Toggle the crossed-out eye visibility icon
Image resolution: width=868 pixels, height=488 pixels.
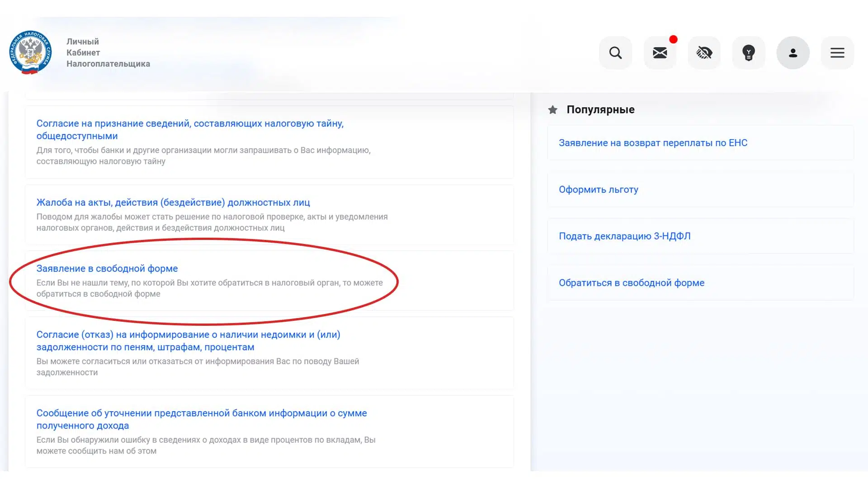[x=704, y=53]
